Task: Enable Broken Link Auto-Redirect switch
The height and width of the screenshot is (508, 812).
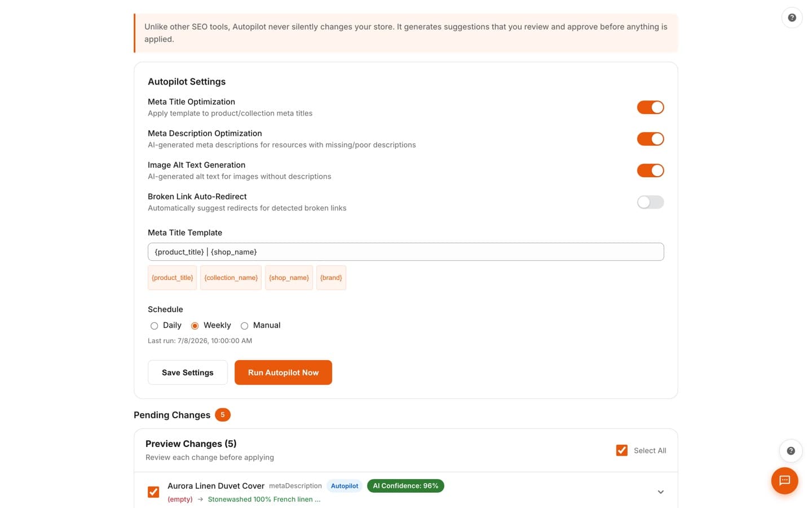Action: point(650,202)
